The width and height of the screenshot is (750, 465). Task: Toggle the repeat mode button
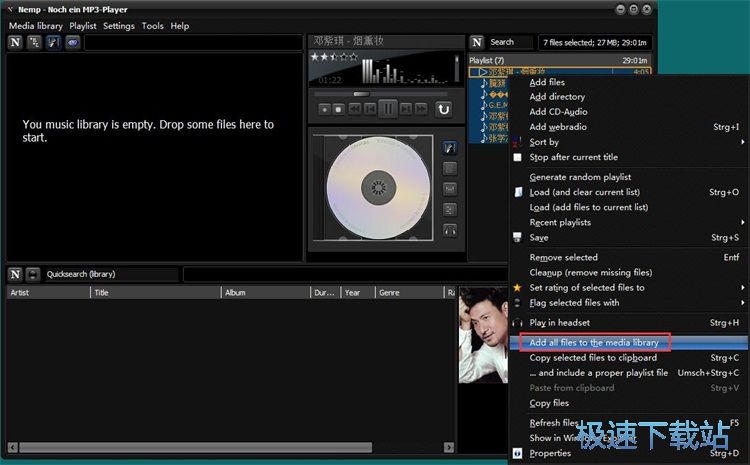point(443,110)
